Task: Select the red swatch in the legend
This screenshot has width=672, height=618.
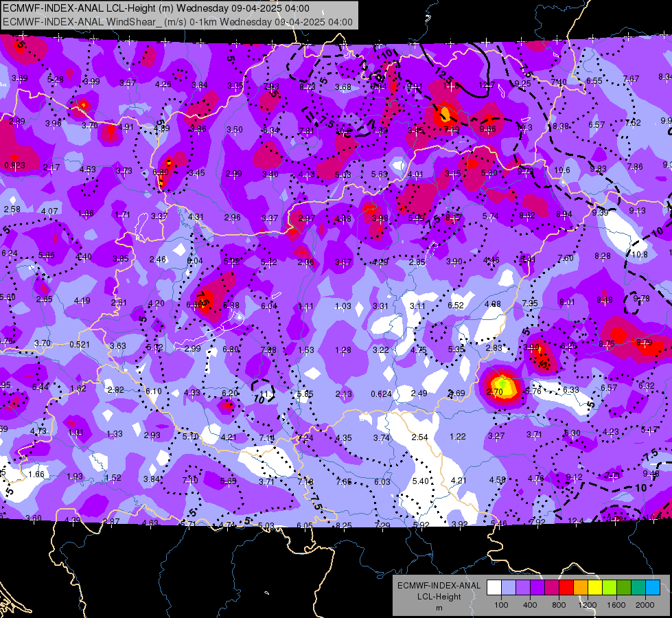Action: [566, 588]
